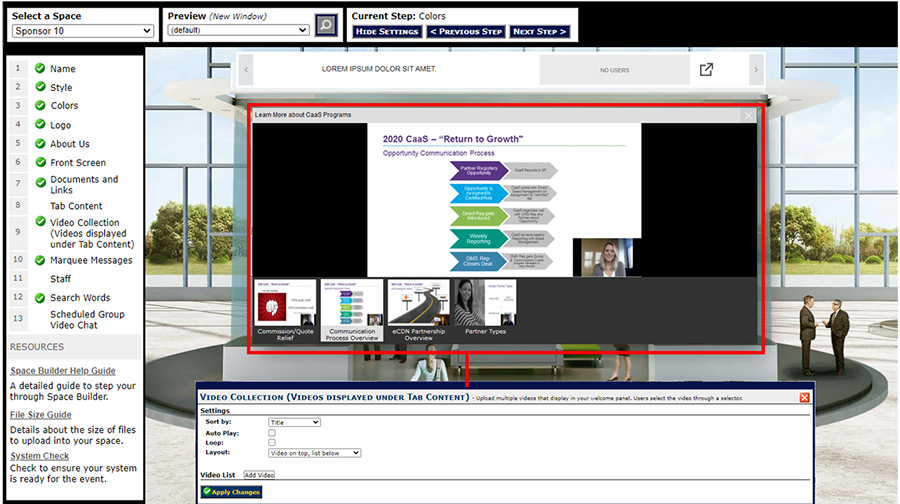The image size is (900, 504).
Task: Open the Space Builder Help Guide link
Action: 63,371
